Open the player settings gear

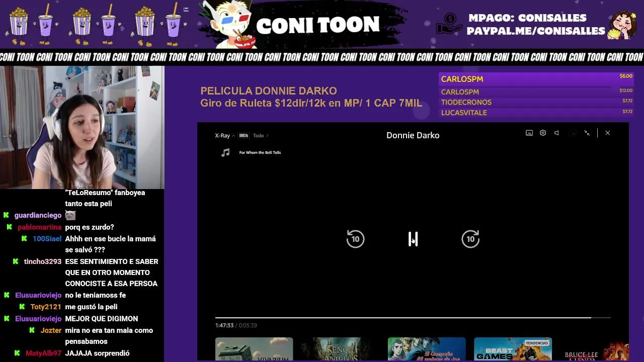click(x=543, y=133)
